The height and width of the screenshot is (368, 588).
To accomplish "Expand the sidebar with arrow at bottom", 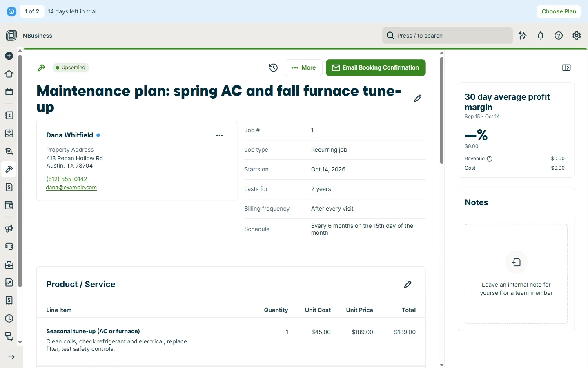I will 11,357.
